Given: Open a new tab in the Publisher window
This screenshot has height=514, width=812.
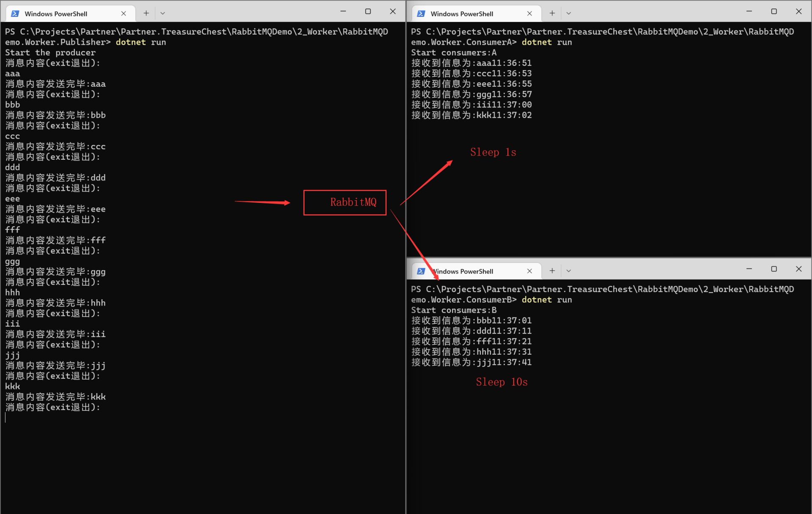Looking at the screenshot, I should point(146,13).
